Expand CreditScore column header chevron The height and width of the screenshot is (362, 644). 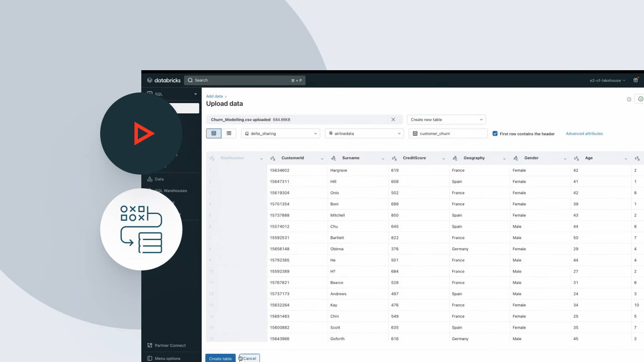(443, 159)
